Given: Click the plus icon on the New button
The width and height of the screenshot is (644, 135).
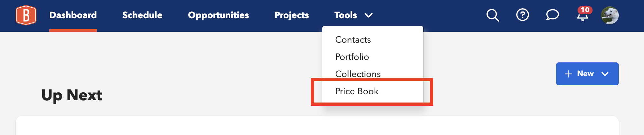Looking at the screenshot, I should pos(568,74).
